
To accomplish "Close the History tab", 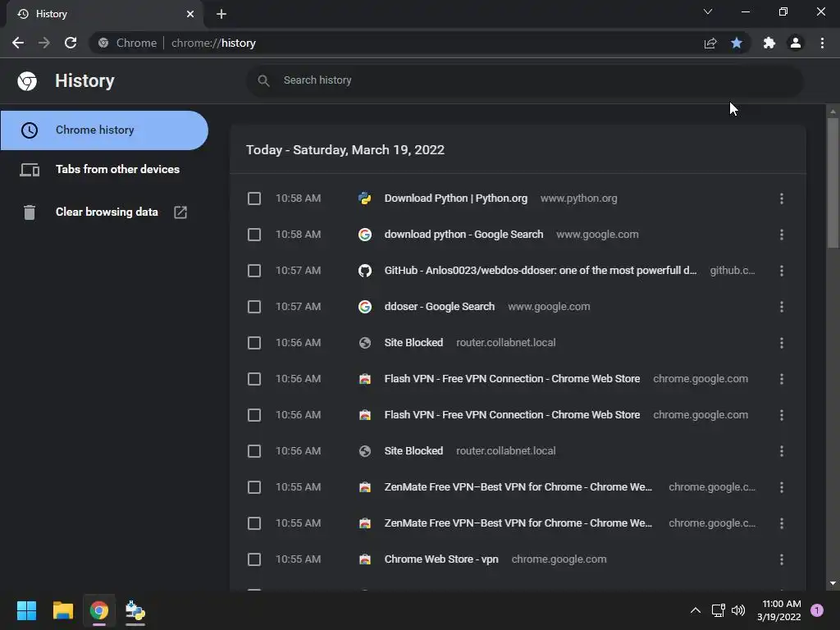I will coord(190,14).
